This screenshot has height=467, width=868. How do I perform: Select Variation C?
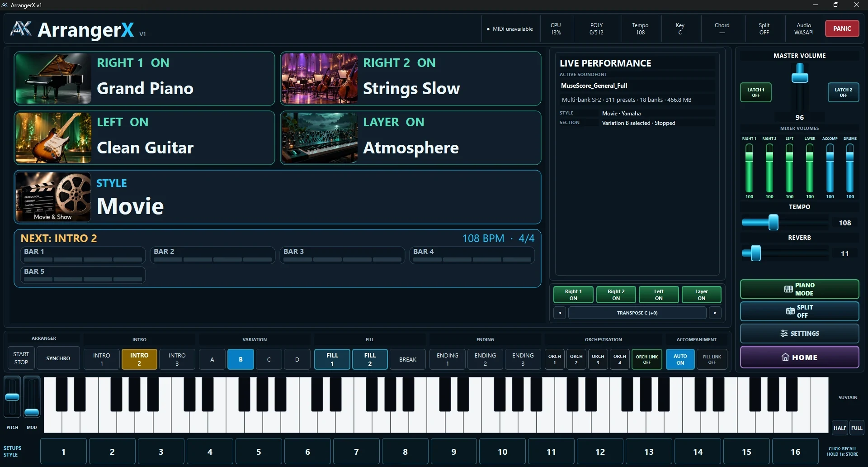pyautogui.click(x=269, y=359)
